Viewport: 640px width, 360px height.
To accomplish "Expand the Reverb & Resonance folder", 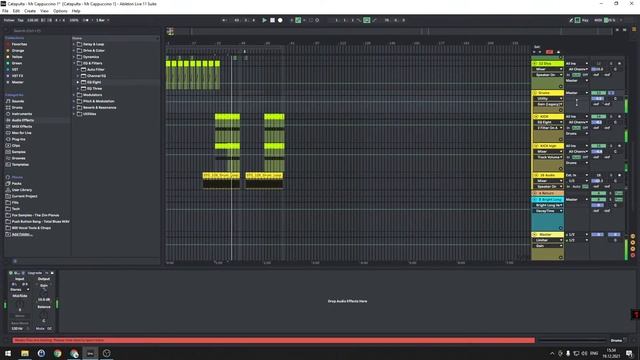I will pos(74,107).
